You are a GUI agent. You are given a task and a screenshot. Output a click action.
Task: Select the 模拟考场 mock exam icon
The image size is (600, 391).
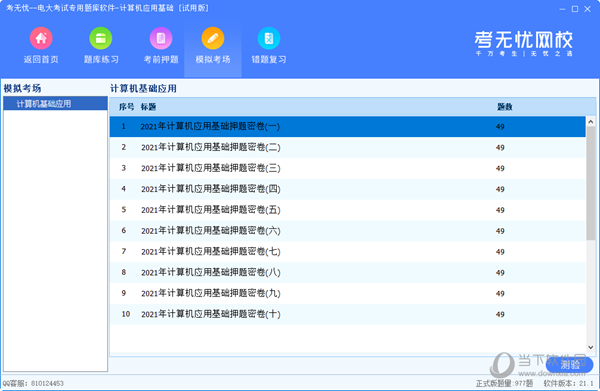coord(213,38)
